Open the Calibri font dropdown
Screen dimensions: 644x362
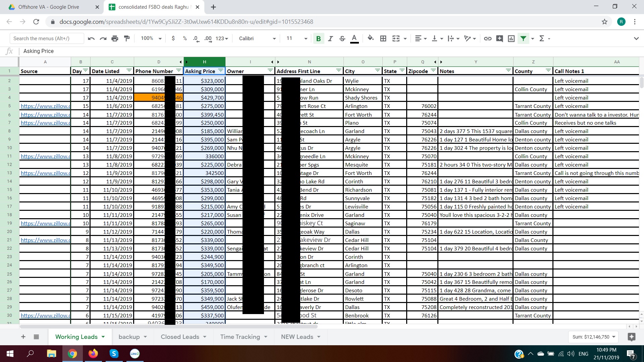257,39
